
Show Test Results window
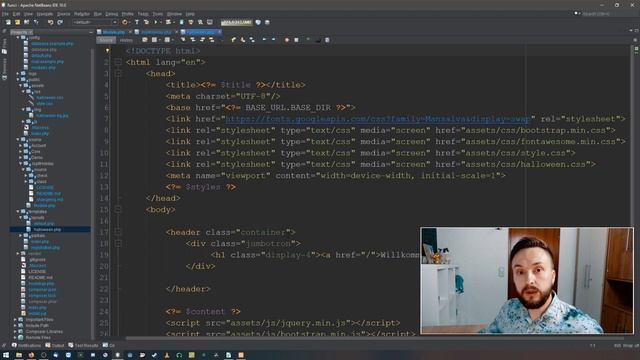click(84, 345)
